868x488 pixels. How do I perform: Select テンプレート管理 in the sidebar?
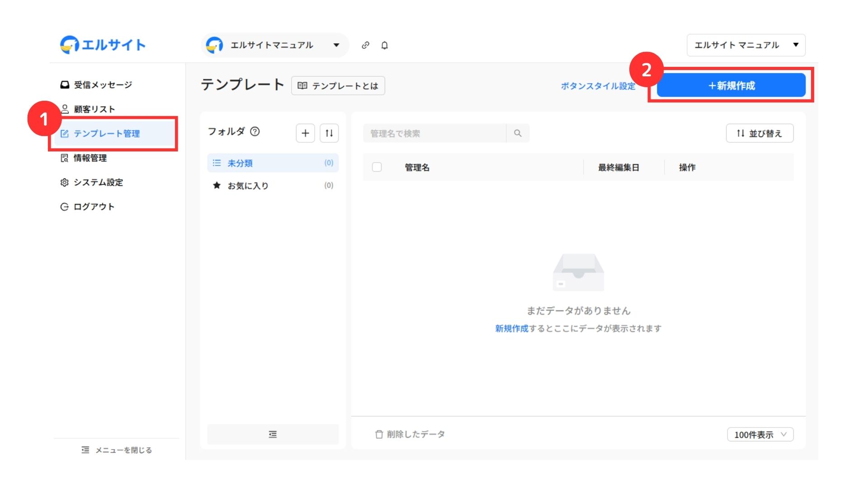[x=107, y=134]
